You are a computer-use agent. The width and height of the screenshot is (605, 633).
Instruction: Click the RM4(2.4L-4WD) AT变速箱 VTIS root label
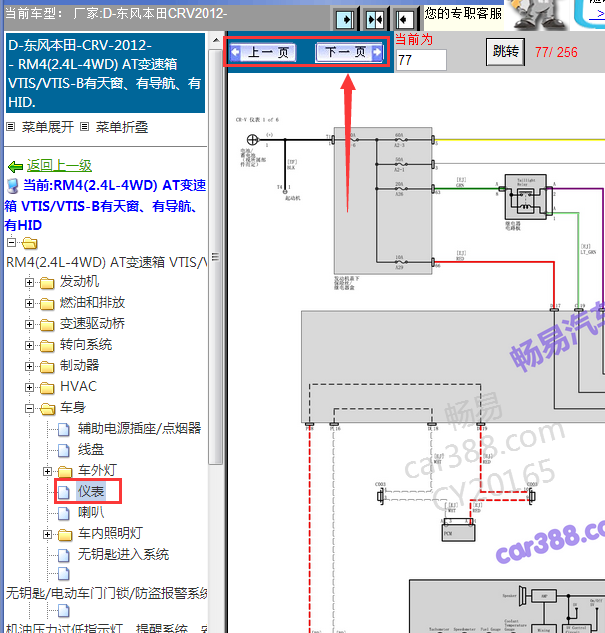pos(107,262)
